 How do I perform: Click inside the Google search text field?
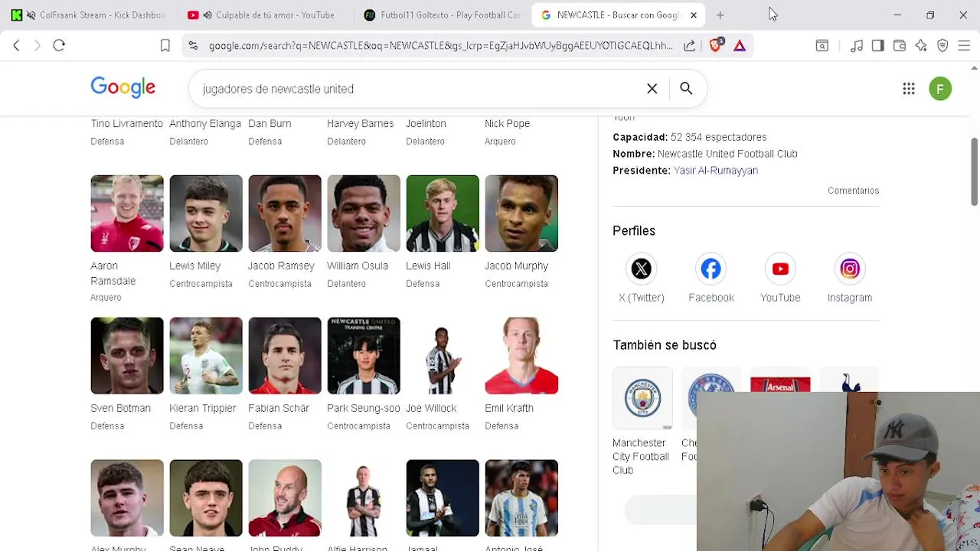417,89
